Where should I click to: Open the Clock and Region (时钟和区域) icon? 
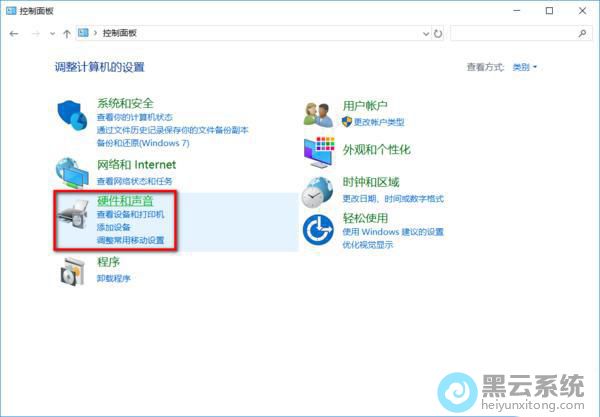coord(318,190)
